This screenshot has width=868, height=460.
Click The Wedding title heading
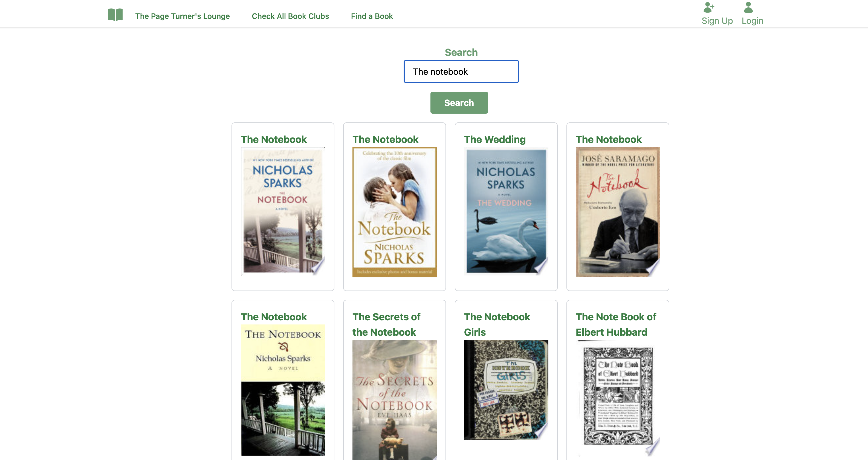tap(495, 139)
